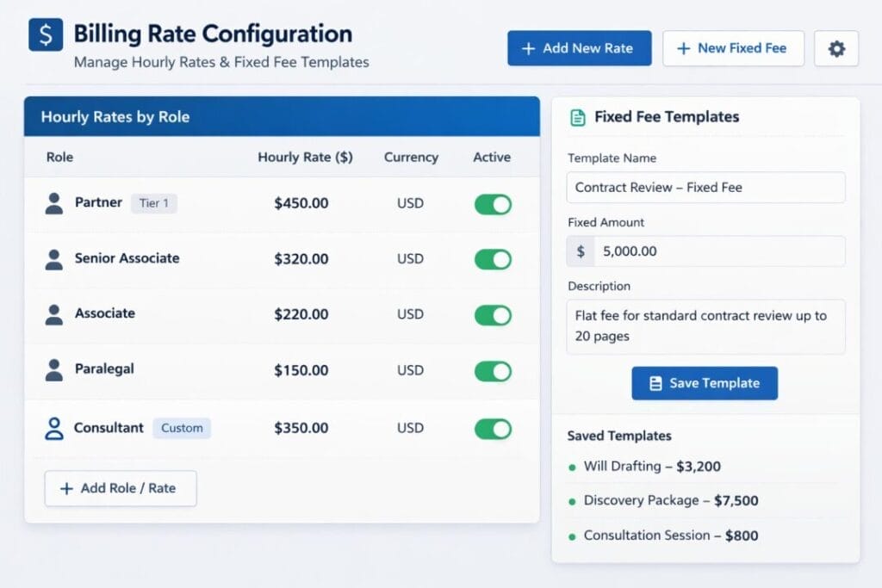
Task: Disable the Partner active toggle
Action: (492, 203)
